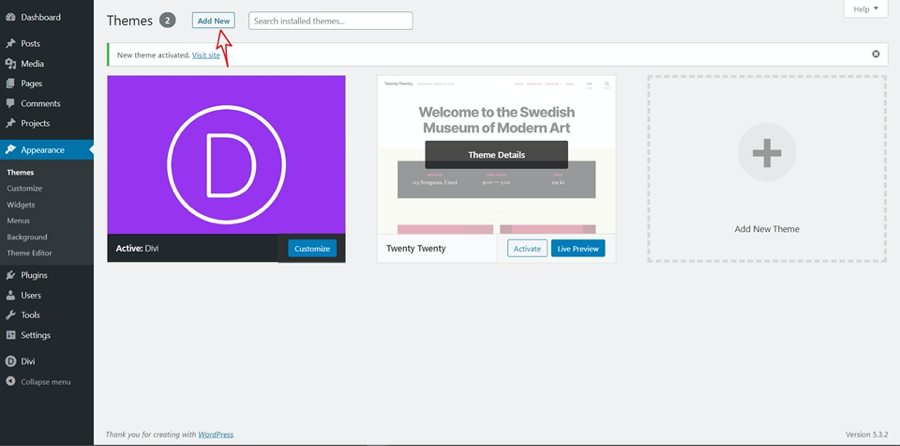Open the Themes submenu item
Image resolution: width=900 pixels, height=446 pixels.
(20, 172)
